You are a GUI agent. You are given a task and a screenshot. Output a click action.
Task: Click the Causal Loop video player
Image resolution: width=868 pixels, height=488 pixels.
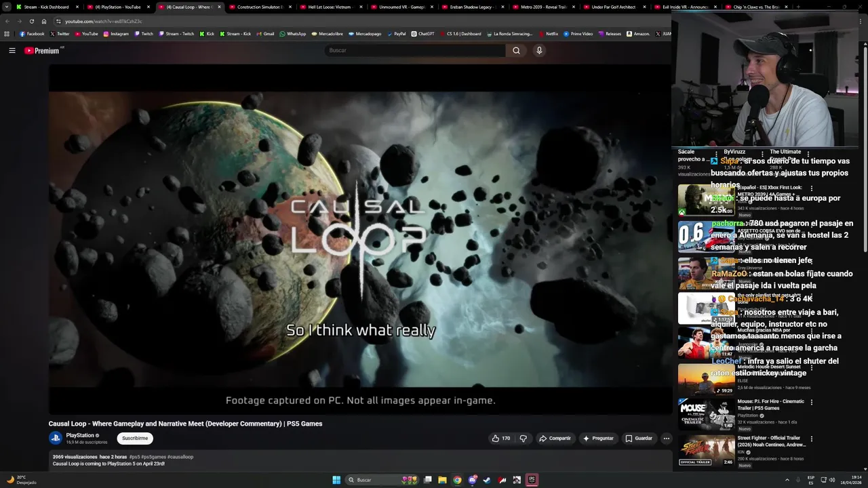[360, 239]
